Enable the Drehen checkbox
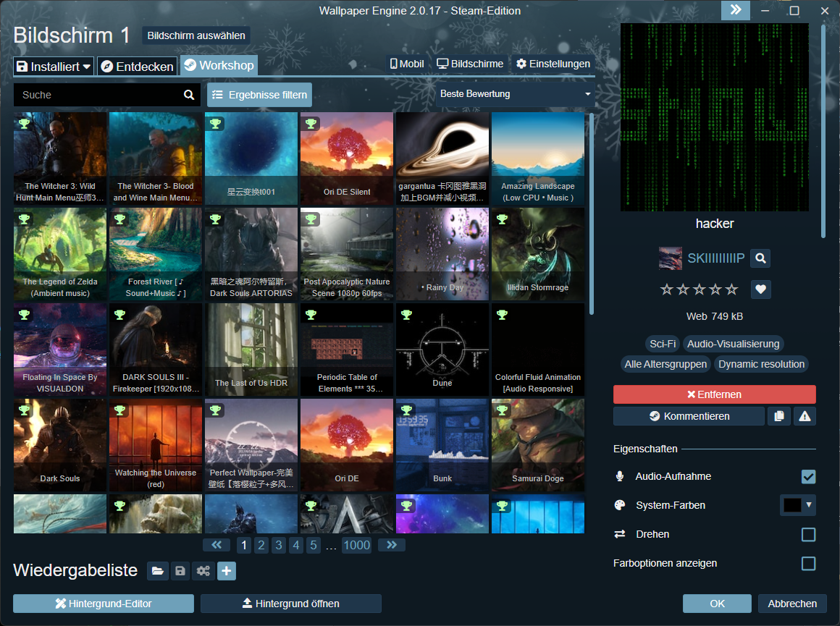The image size is (840, 626). (808, 534)
